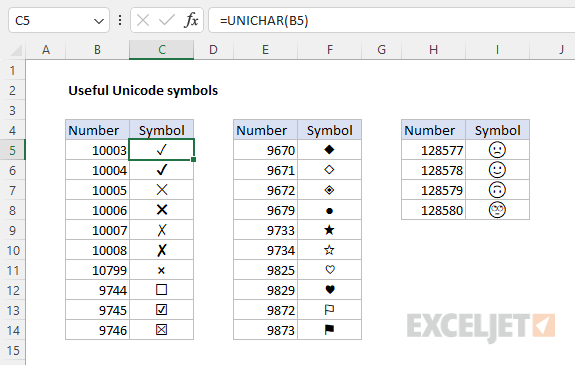Click the 'Symbol' header in column F
This screenshot has height=365, width=575.
pyautogui.click(x=329, y=130)
